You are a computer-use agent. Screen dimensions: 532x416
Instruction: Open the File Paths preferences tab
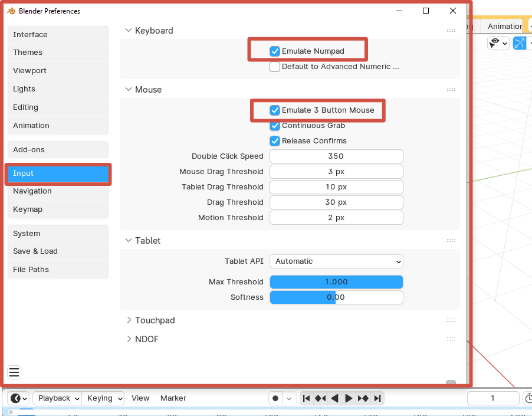click(58, 270)
